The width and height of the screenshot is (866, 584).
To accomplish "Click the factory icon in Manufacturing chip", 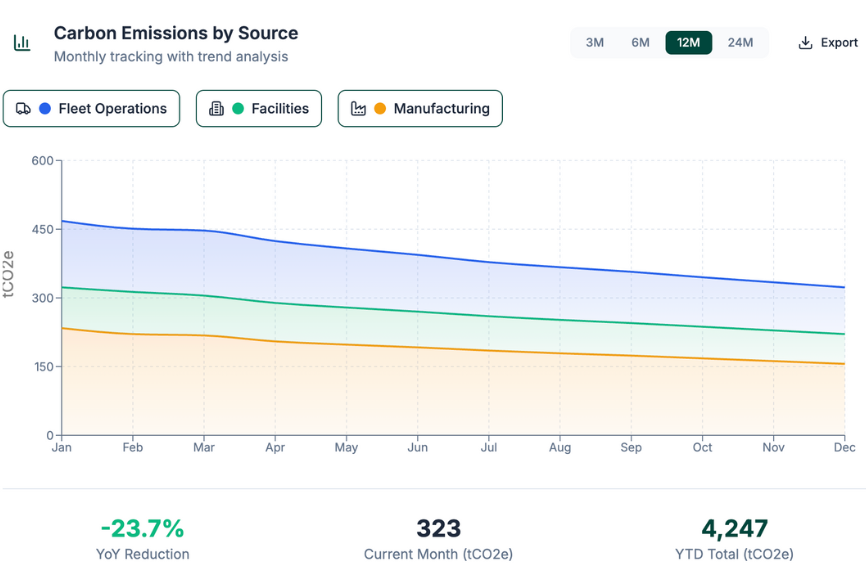I will [x=358, y=109].
